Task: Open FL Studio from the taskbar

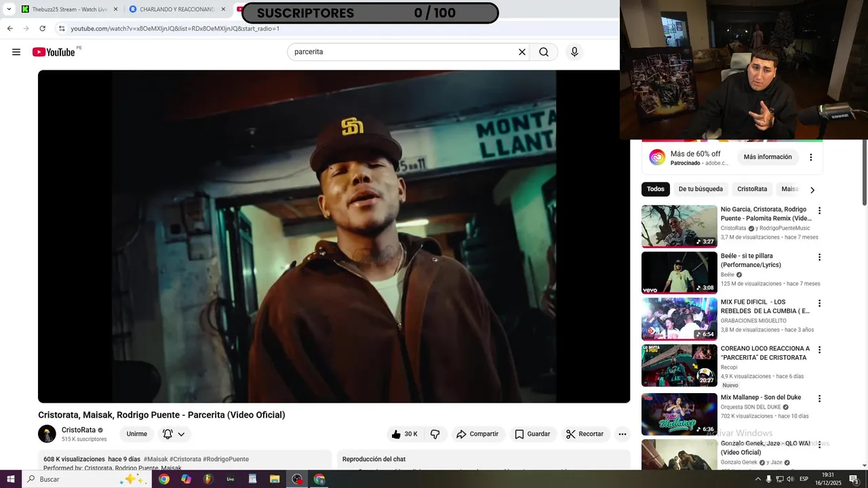Action: [208, 479]
